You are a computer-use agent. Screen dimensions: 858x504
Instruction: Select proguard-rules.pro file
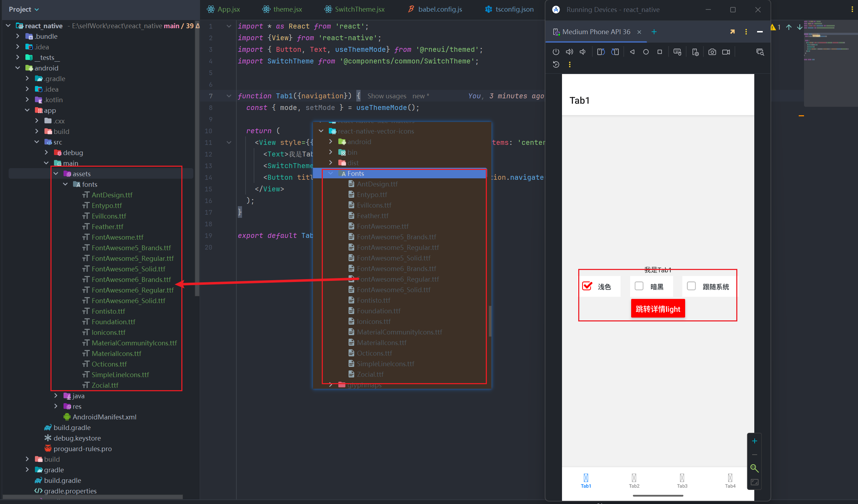[83, 449]
